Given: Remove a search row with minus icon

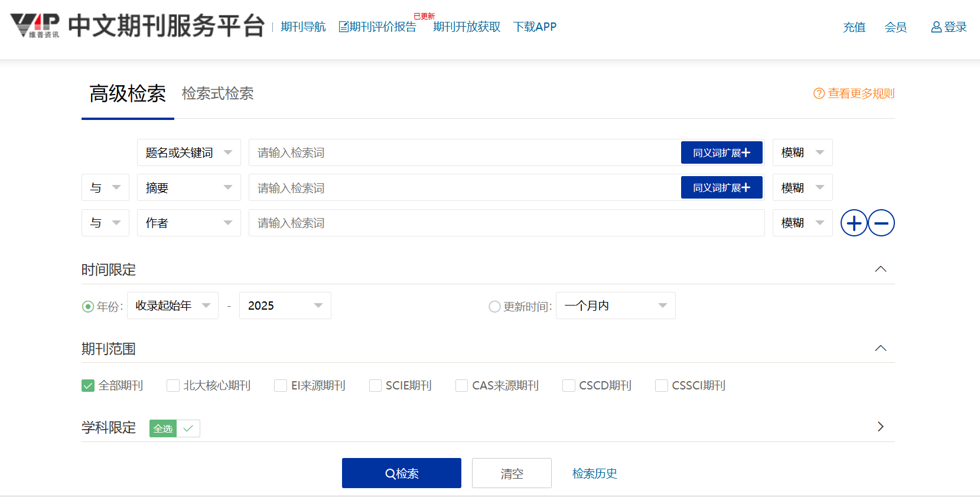Looking at the screenshot, I should 881,223.
